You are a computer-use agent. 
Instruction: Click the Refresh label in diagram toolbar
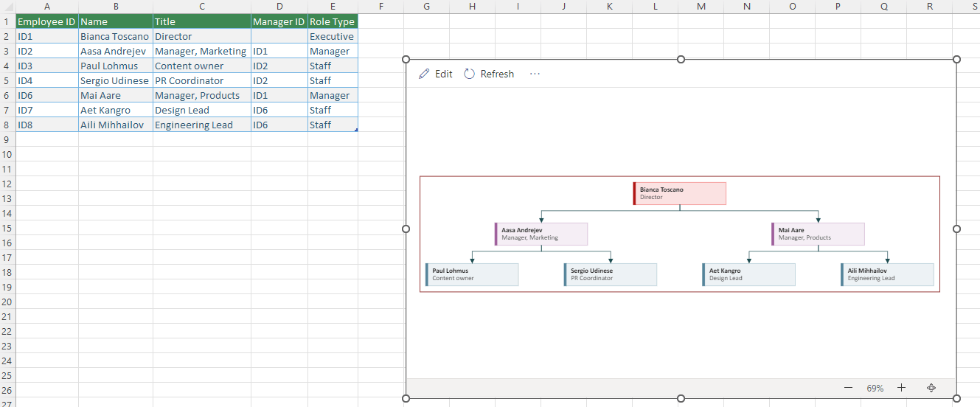[497, 74]
